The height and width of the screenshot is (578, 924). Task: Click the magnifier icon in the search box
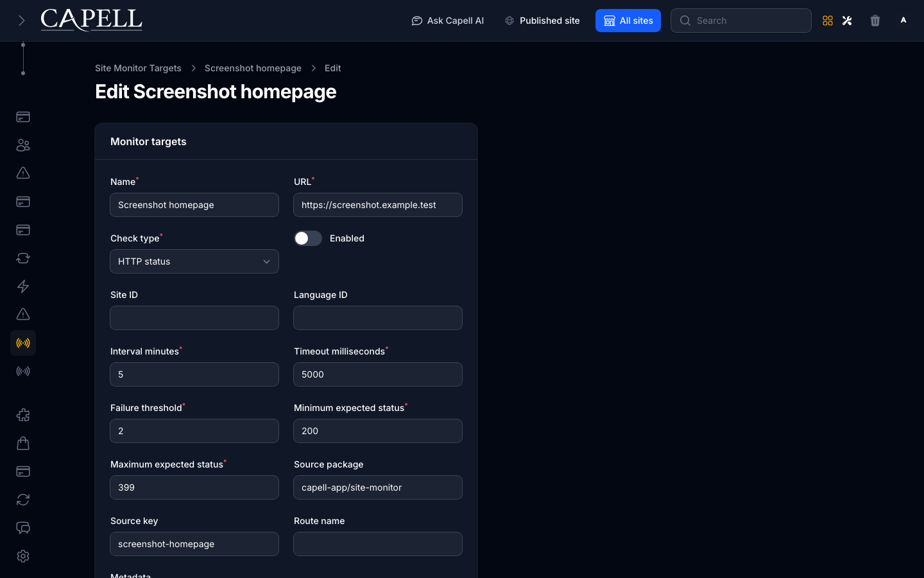(x=685, y=21)
